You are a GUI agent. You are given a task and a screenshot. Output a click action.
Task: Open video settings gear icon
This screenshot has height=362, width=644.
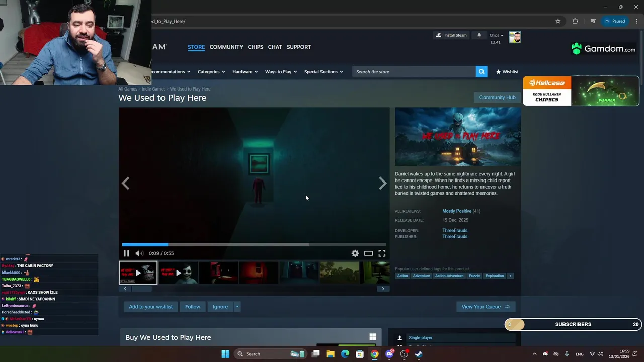click(x=355, y=253)
